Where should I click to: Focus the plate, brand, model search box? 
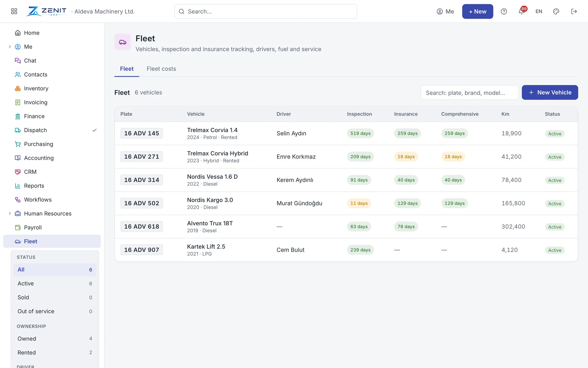[469, 93]
